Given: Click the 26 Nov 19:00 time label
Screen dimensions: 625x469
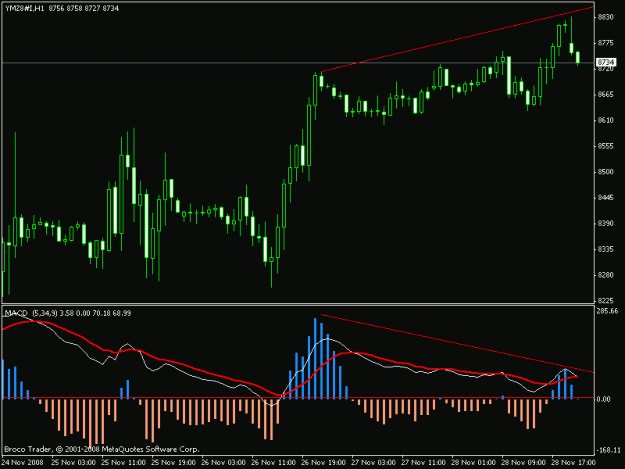Looking at the screenshot, I should coord(323,463).
